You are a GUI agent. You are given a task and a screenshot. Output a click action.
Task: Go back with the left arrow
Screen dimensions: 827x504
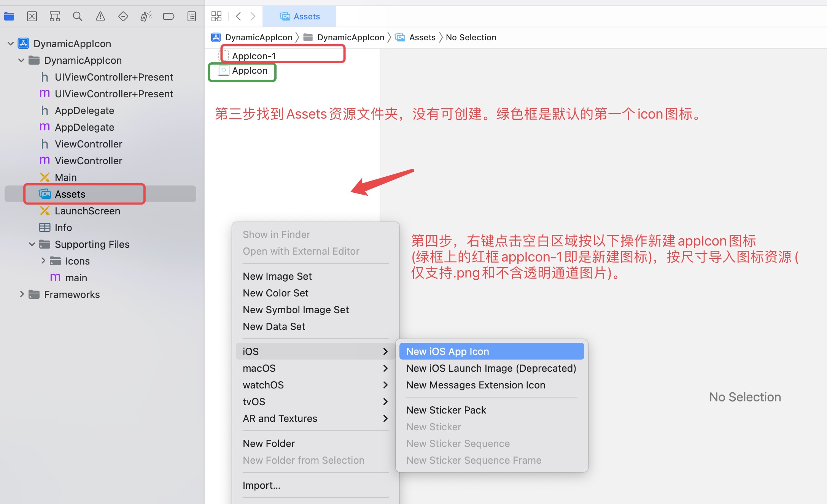click(239, 16)
